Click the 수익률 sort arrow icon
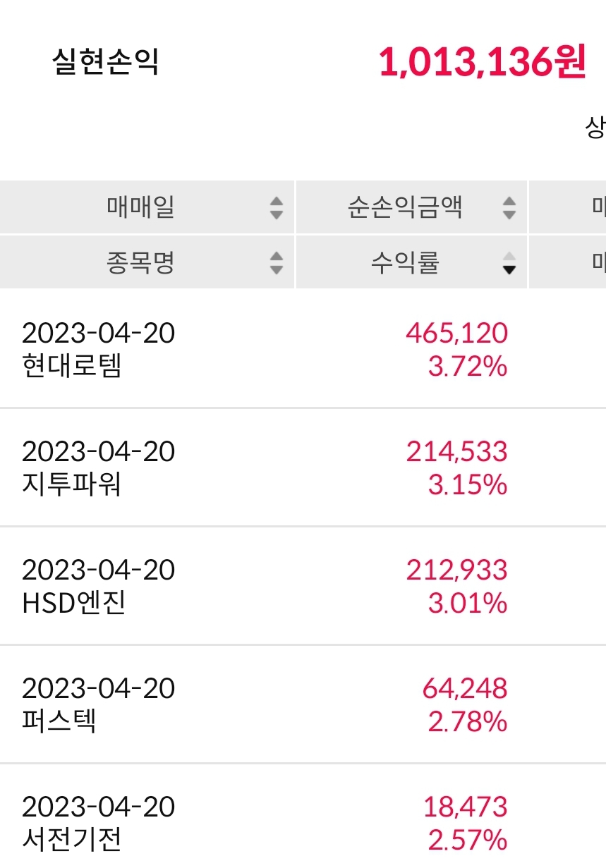This screenshot has width=606, height=868. point(509,263)
